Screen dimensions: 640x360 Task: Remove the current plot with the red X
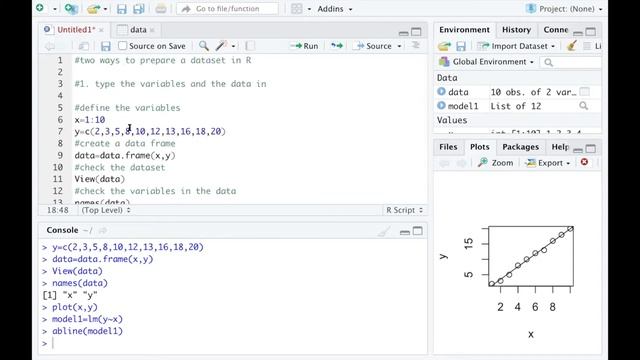pos(584,162)
